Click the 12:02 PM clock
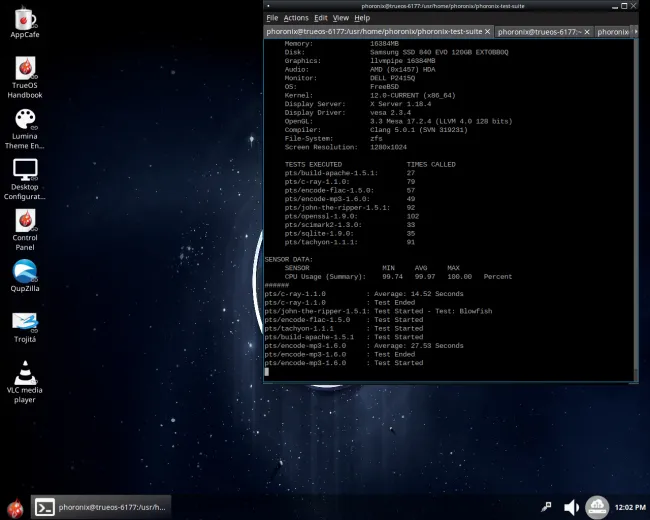This screenshot has width=650, height=520. [630, 507]
